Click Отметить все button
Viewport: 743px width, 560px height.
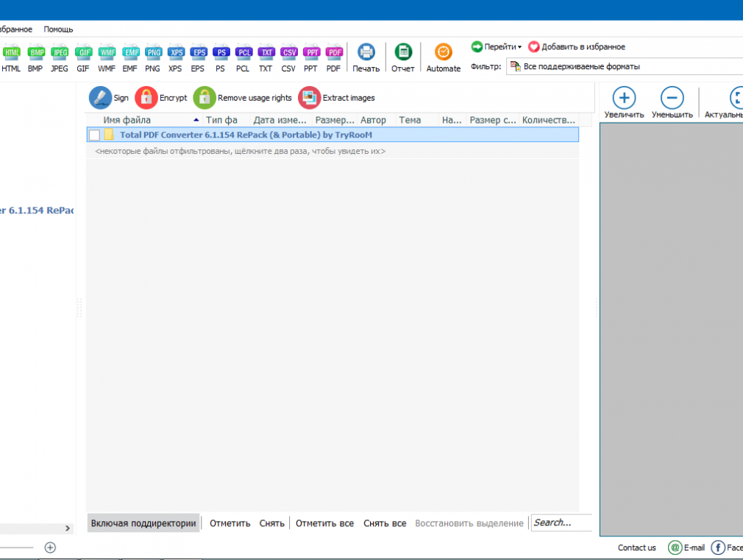tap(324, 523)
